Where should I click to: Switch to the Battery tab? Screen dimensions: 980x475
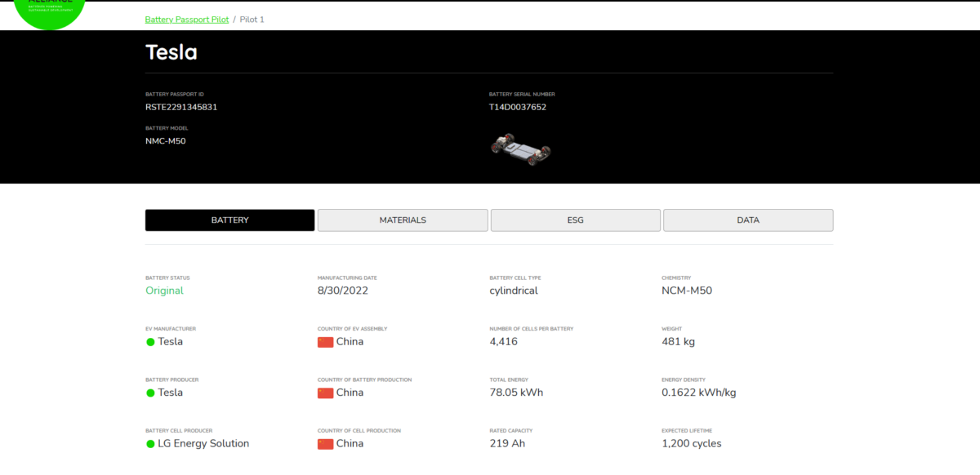(x=229, y=220)
